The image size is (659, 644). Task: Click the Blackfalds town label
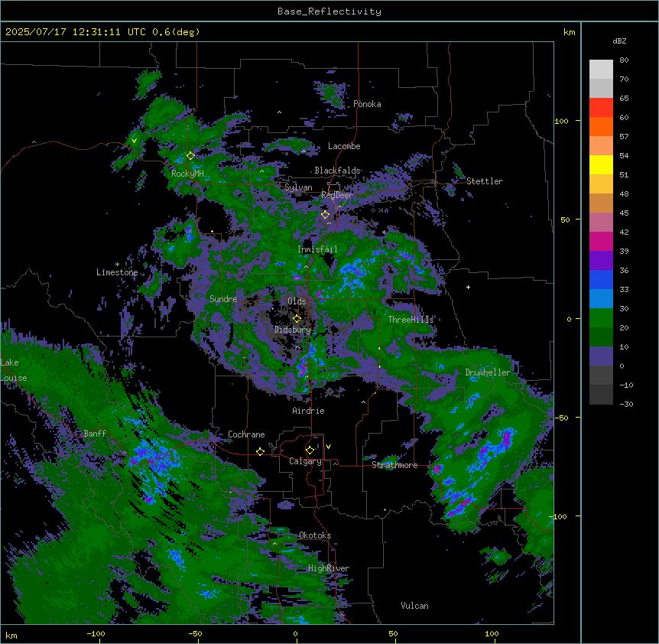(337, 171)
